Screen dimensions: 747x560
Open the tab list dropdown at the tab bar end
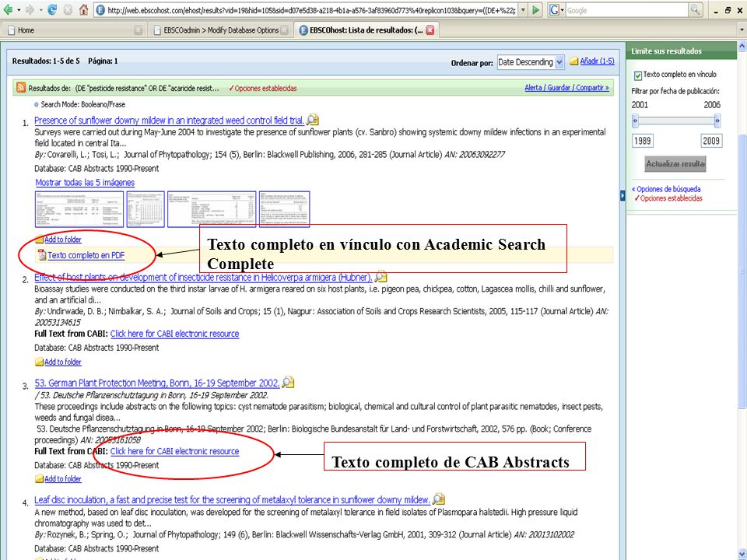pos(742,30)
